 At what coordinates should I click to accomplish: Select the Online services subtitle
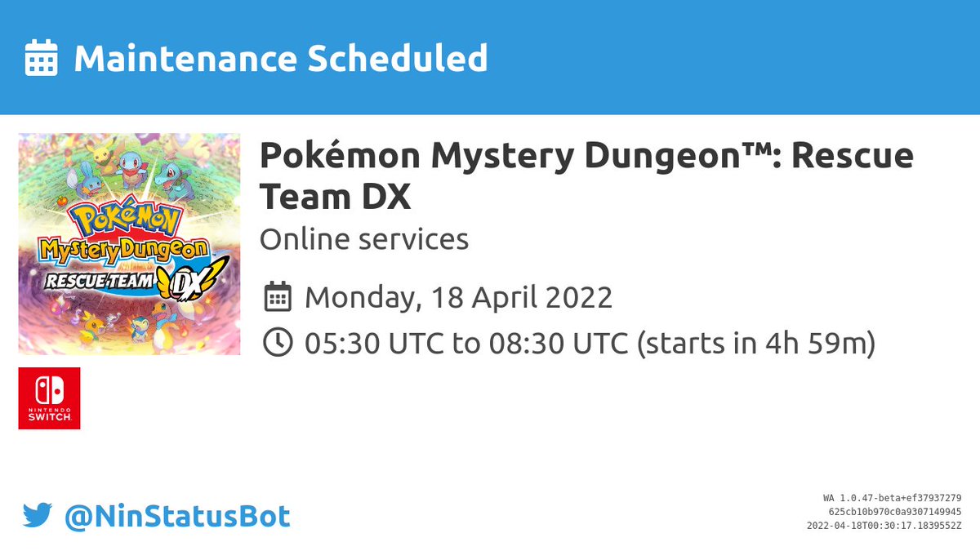click(363, 239)
